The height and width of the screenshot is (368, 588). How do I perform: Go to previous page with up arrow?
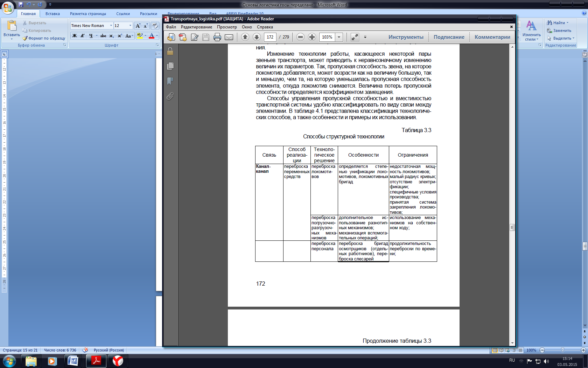click(x=245, y=37)
